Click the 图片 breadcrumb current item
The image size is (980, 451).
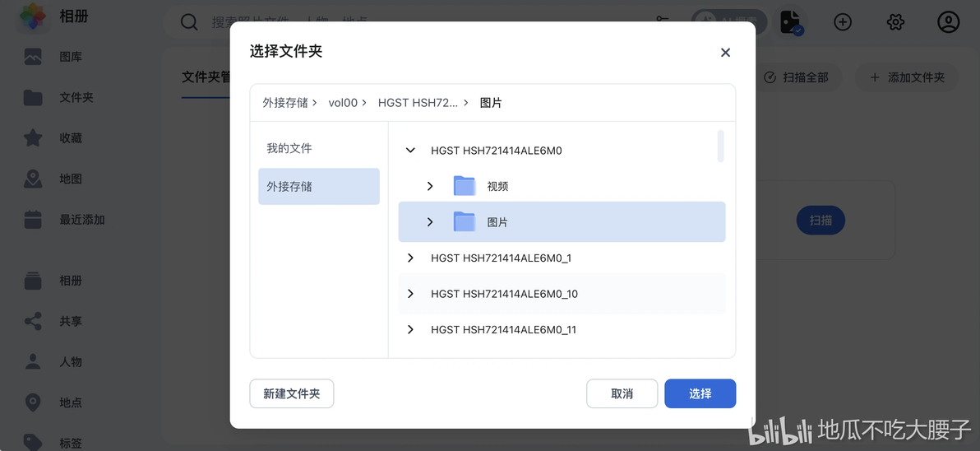[491, 103]
